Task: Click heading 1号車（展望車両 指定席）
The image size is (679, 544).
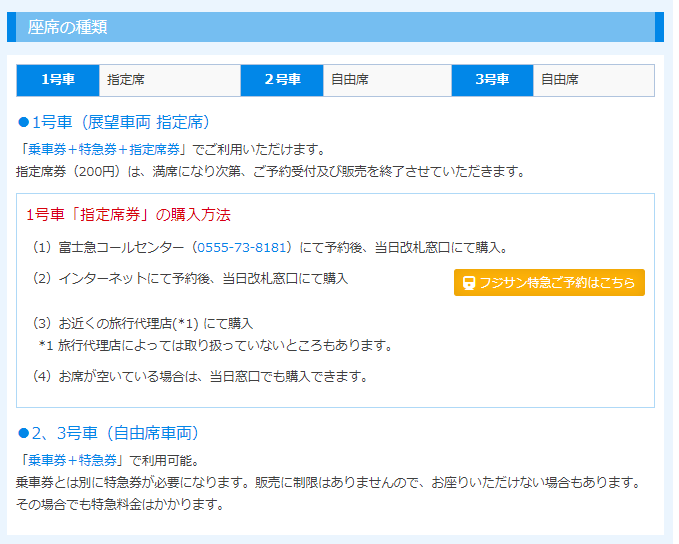Action: point(114,123)
